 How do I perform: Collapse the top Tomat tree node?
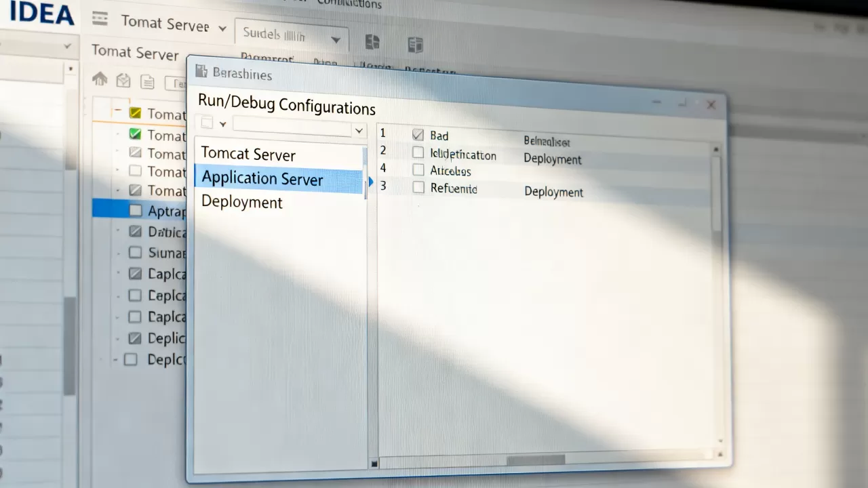(x=118, y=110)
